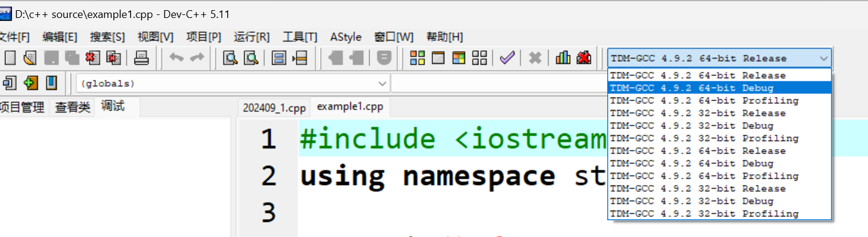This screenshot has height=237, width=868.
Task: Click the Go to function toolbar icon
Action: click(279, 58)
